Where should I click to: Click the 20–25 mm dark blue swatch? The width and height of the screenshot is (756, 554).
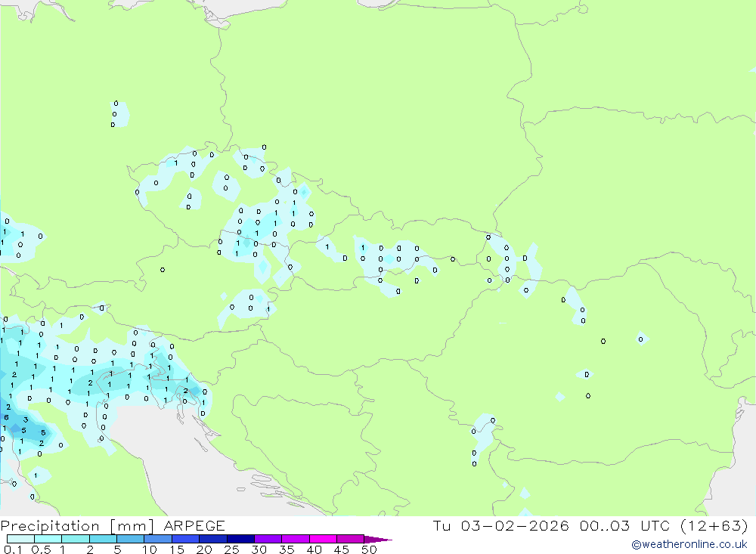pos(213,539)
